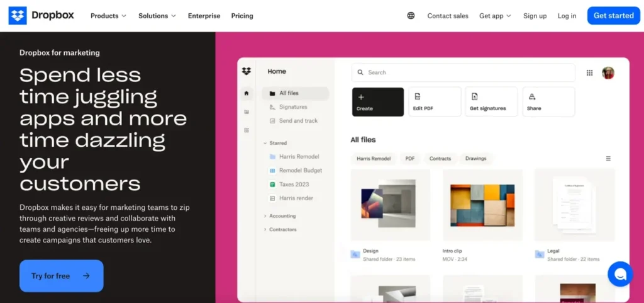Click the 'MOV · 2:34' caption

click(455, 259)
